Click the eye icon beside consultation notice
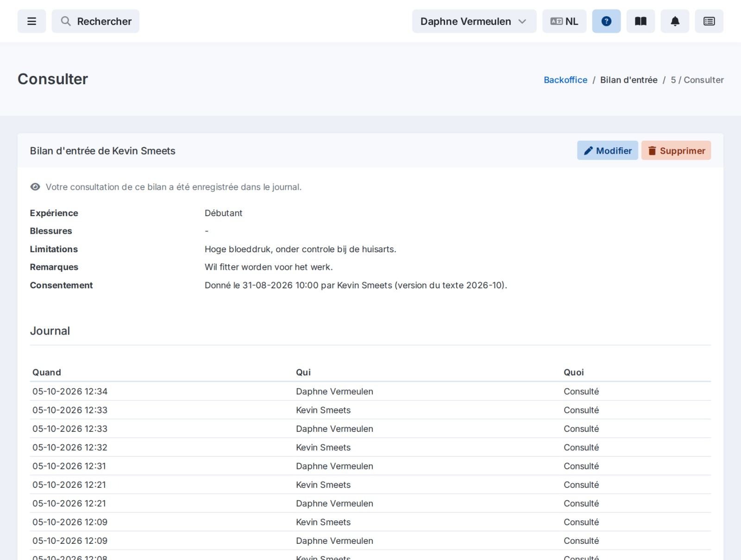741x560 pixels. tap(35, 187)
